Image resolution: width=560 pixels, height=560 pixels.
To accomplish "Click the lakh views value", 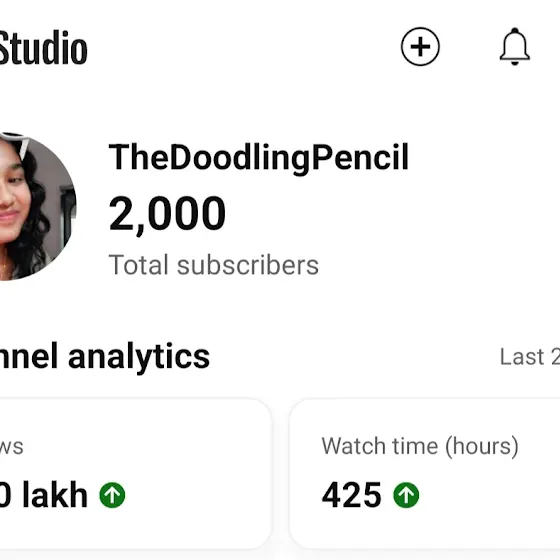I will (44, 495).
